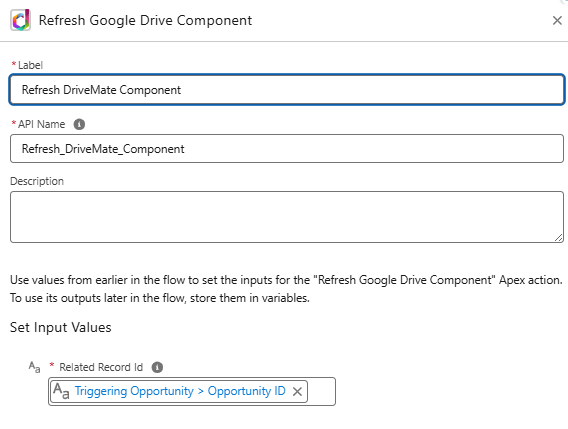Open the API Name info tooltip icon
568x429 pixels.
pos(79,124)
